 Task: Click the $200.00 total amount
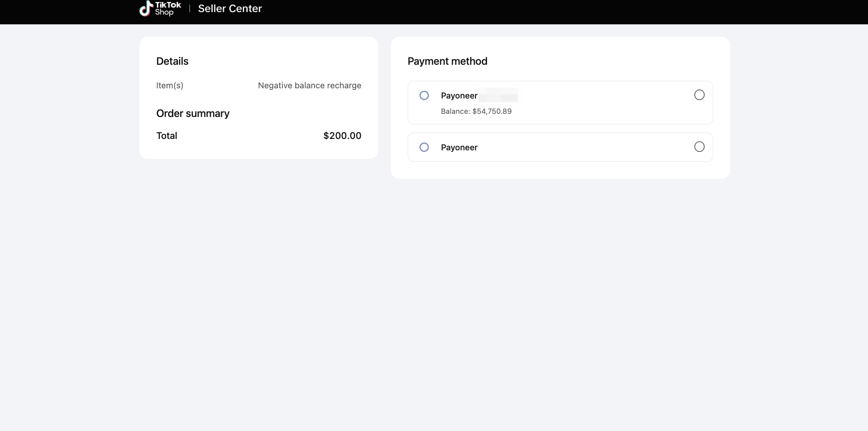(x=342, y=136)
